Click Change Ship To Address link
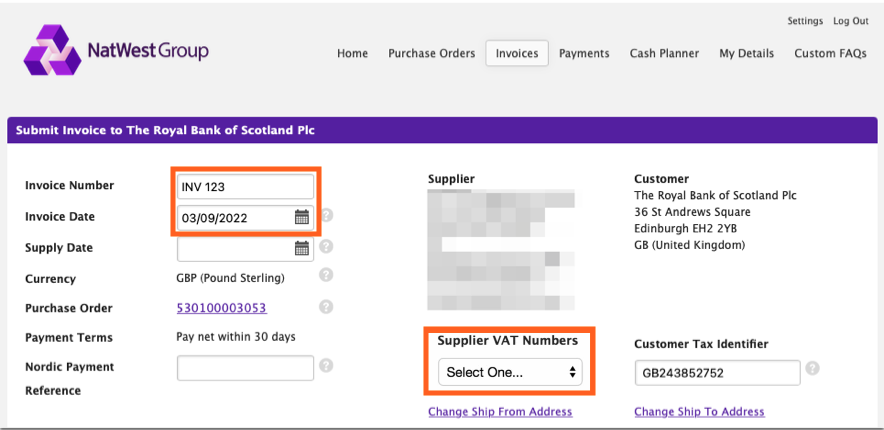 699,411
